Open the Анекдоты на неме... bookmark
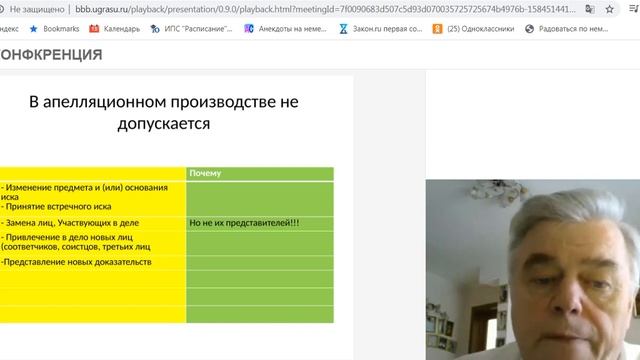 coord(285,29)
